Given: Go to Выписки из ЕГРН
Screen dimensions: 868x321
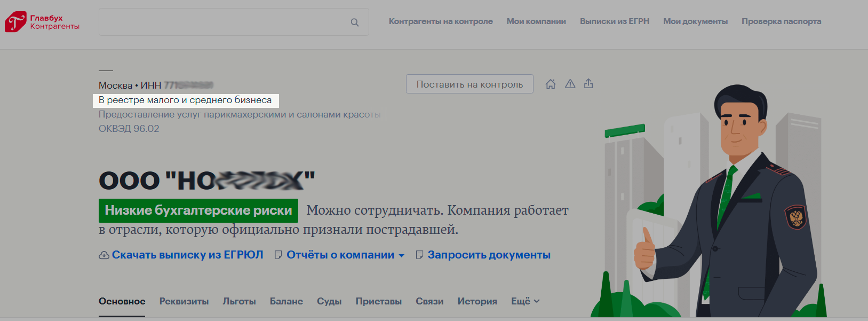Looking at the screenshot, I should coord(615,21).
